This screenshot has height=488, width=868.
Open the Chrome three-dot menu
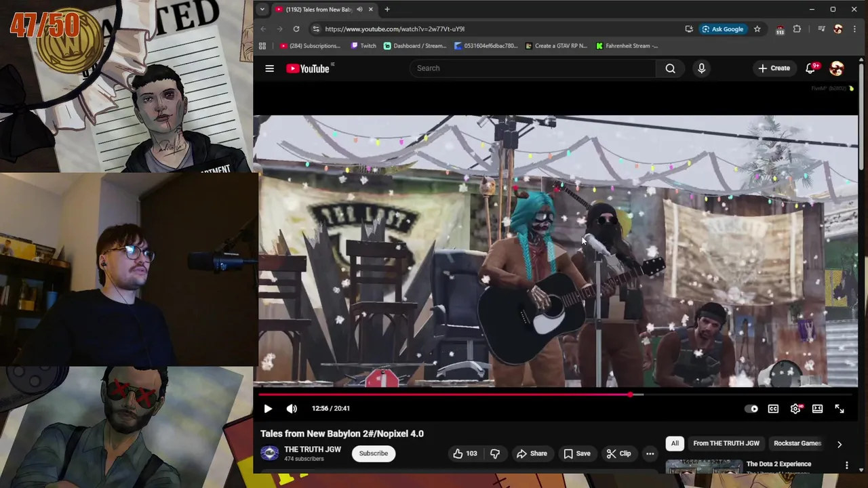(x=854, y=29)
